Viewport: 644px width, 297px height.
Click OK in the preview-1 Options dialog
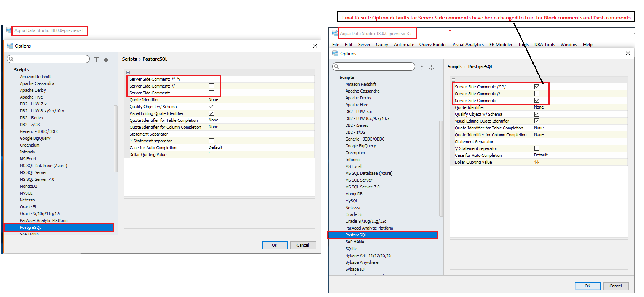[275, 245]
